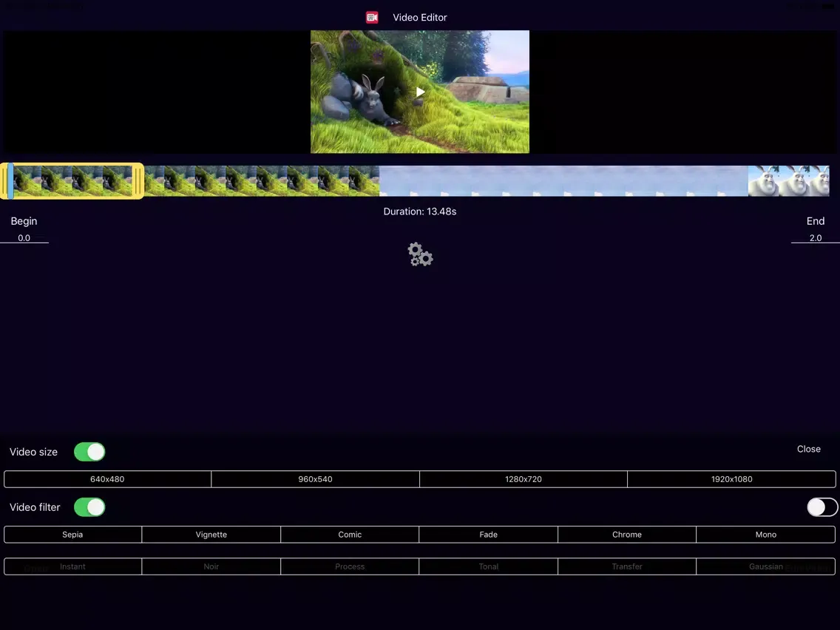Click the End time input field

point(816,238)
